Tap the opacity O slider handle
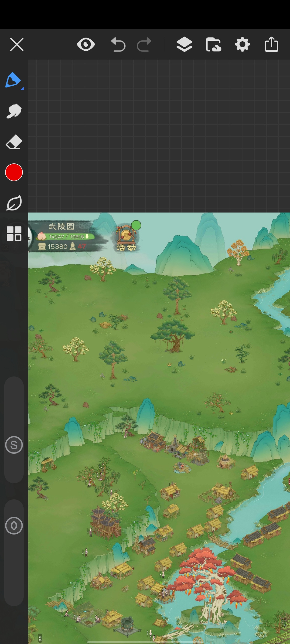The height and width of the screenshot is (644, 290). point(14,526)
